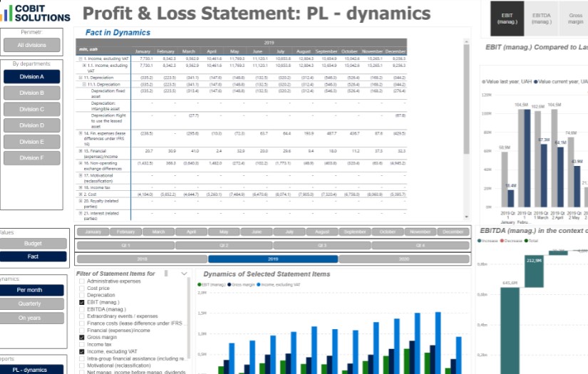Click the EBIT (manag.) green legend dot
The image size is (588, 374).
click(x=199, y=284)
